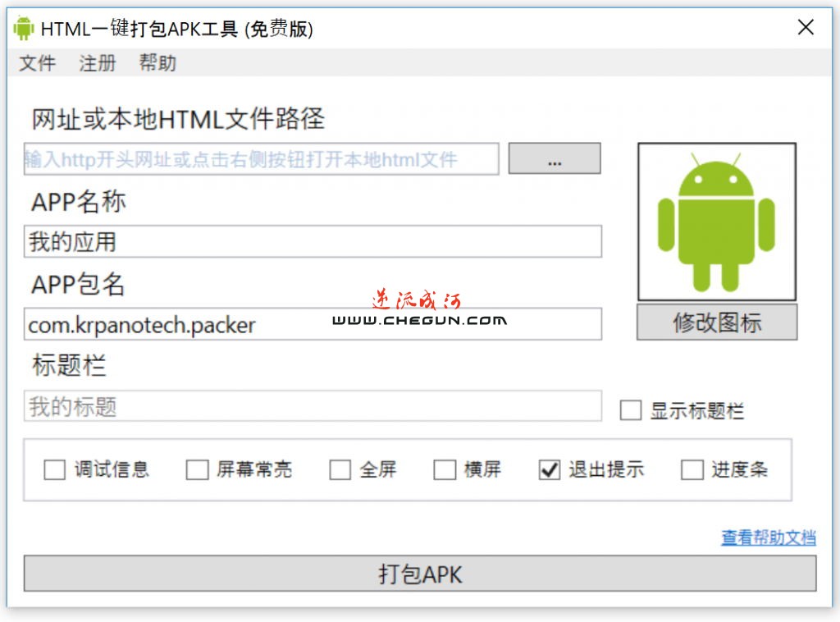
Task: Toggle the 调试信息 checkbox
Action: click(x=55, y=470)
